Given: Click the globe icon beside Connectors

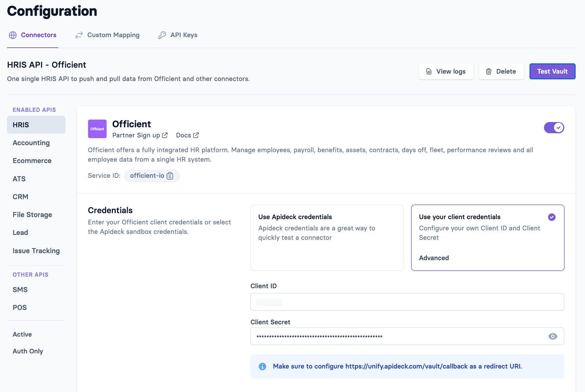Looking at the screenshot, I should coord(13,35).
